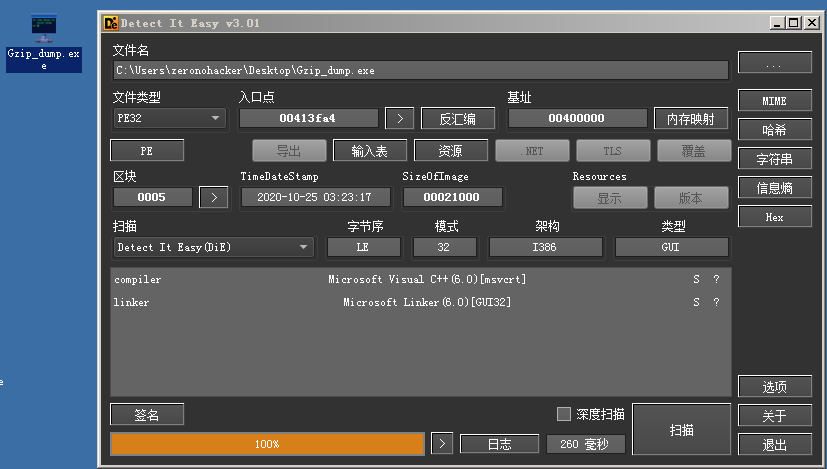Screen dimensions: 827x469
Task: Click the 'compiler' label in results
Action: point(138,280)
